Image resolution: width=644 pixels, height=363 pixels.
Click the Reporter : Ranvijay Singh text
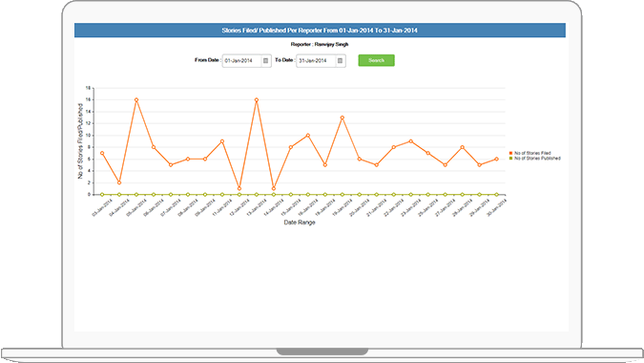pos(320,44)
